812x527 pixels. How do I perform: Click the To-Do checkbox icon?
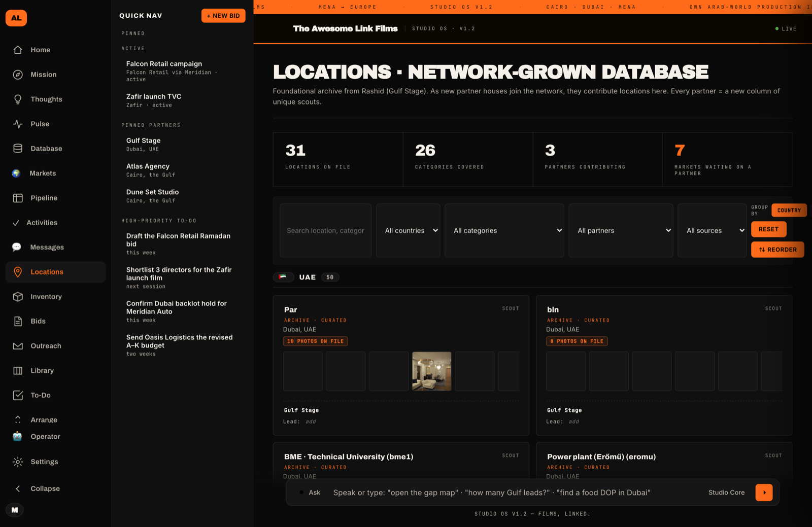18,395
